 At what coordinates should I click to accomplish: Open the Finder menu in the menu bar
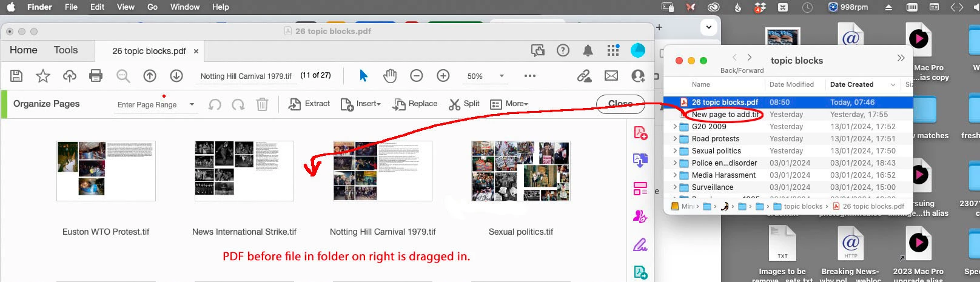(x=39, y=7)
